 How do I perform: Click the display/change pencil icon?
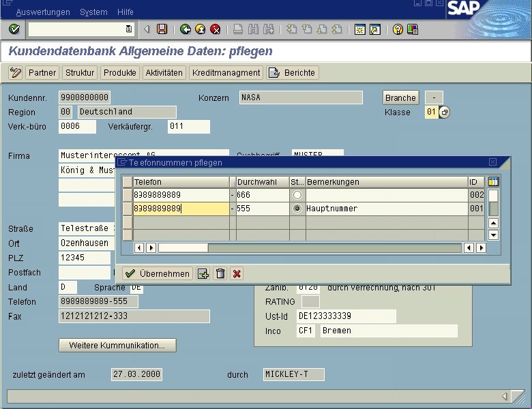click(x=15, y=72)
